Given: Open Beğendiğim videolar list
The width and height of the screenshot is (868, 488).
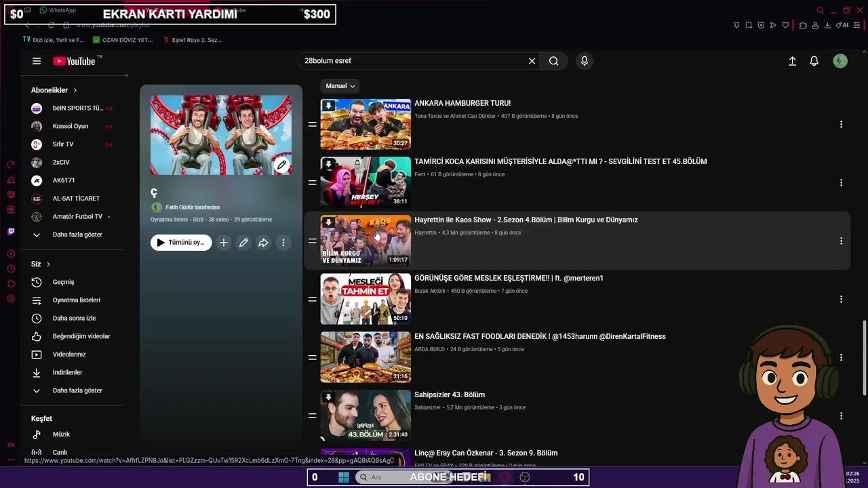Looking at the screenshot, I should point(73,336).
